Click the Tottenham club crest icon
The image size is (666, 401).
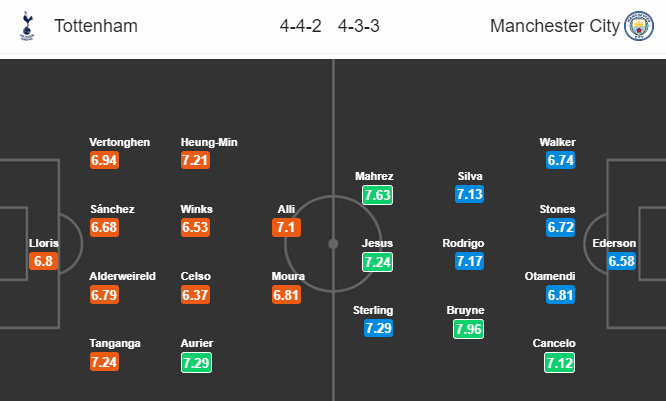pyautogui.click(x=27, y=26)
